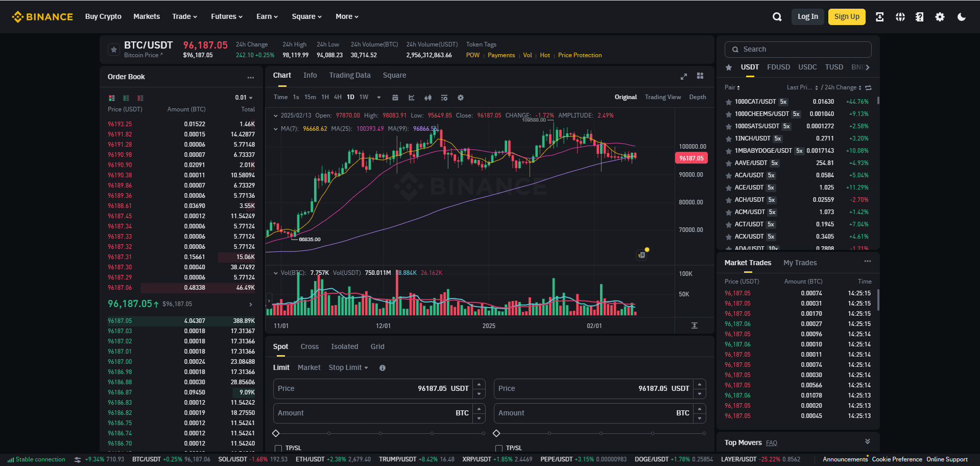Select the 15m interval

310,97
